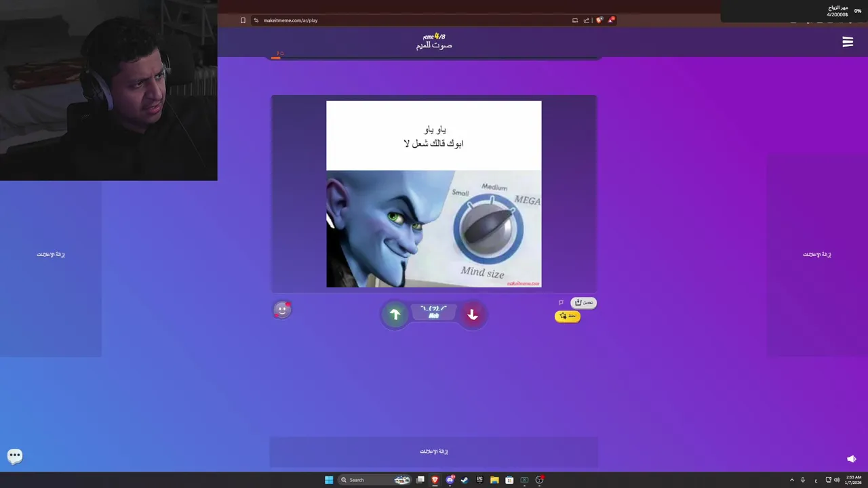The image size is (868, 488).
Task: Open the Brave Rewards triangle icon
Action: coord(611,20)
